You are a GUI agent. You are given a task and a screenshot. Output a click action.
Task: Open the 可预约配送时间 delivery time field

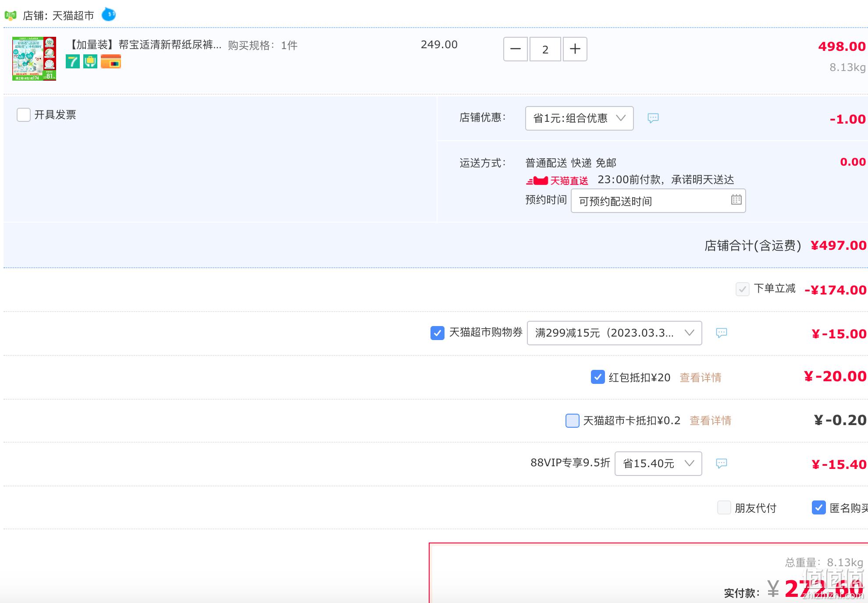[x=658, y=201]
